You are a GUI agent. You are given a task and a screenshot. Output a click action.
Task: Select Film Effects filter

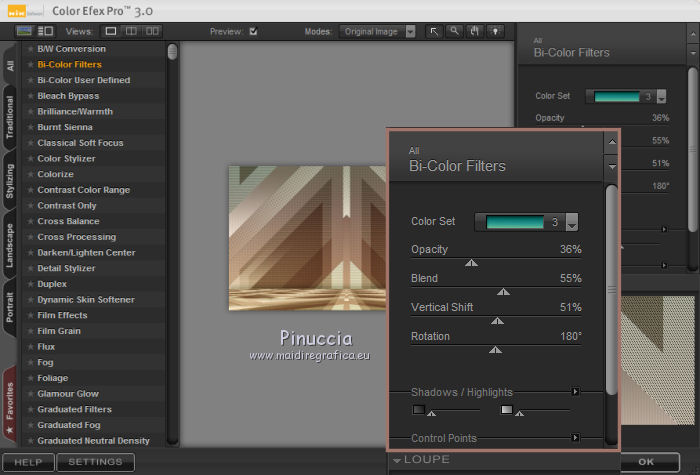(62, 315)
